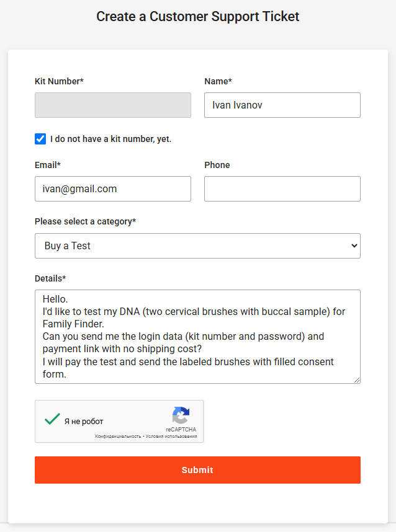Image resolution: width=396 pixels, height=532 pixels.
Task: Click the Name field with Ivan Ivanov
Action: click(x=282, y=105)
